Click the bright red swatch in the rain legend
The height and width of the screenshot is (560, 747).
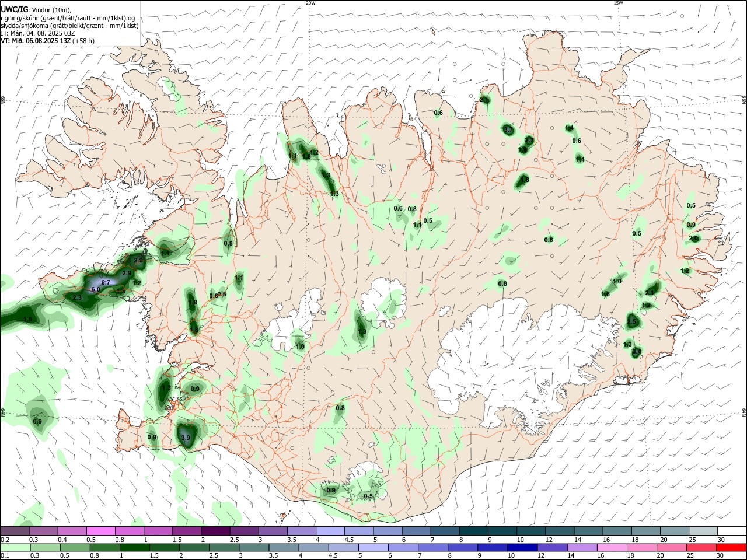[731, 547]
